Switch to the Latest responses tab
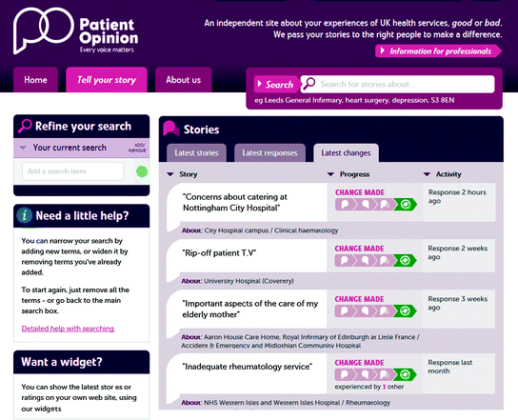This screenshot has width=518, height=420. [x=269, y=153]
